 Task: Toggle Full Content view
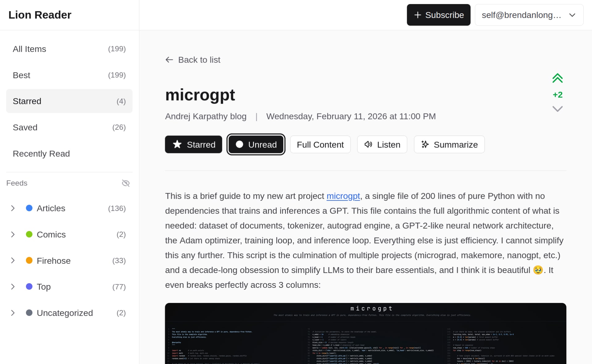[x=320, y=144]
